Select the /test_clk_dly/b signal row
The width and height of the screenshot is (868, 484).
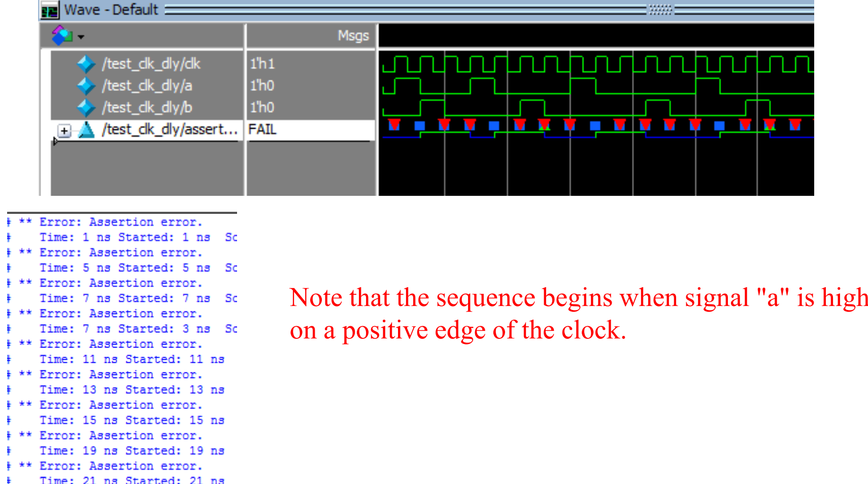coord(147,108)
